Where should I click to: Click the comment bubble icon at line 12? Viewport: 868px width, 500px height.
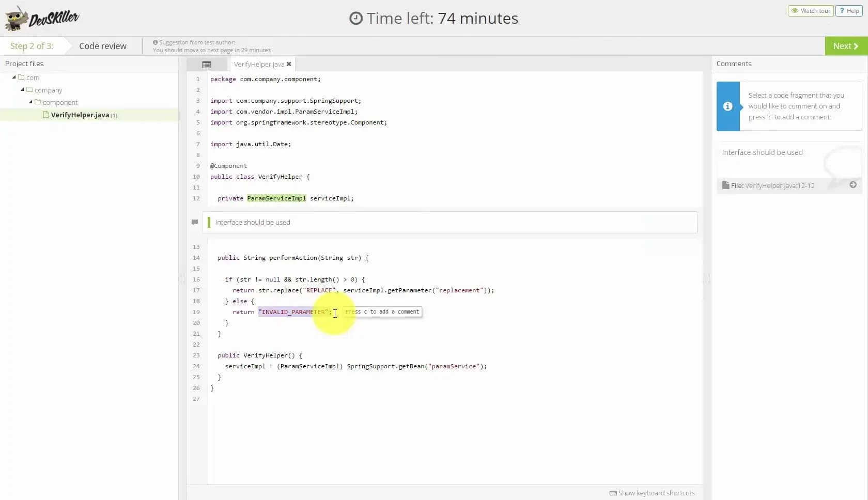point(195,222)
